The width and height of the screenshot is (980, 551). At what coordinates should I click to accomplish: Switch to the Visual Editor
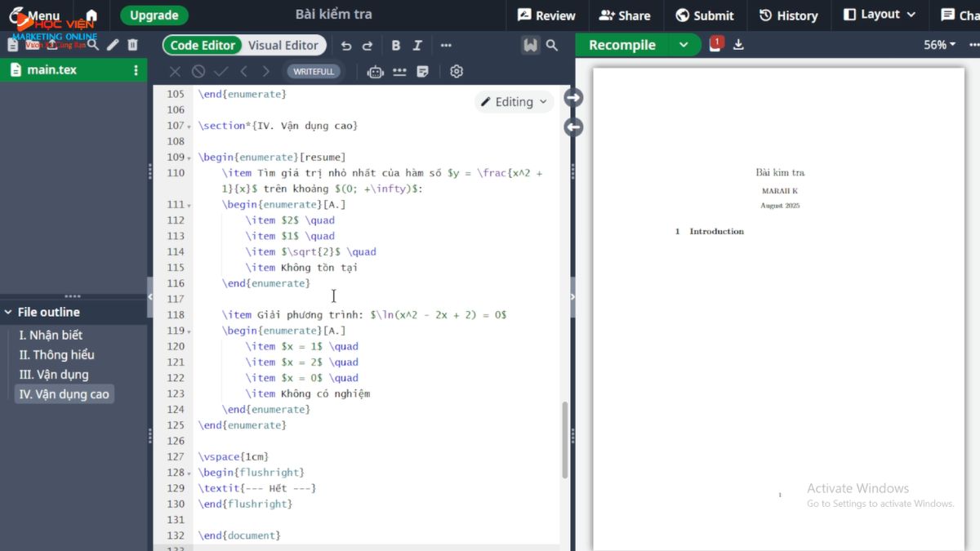tap(283, 45)
